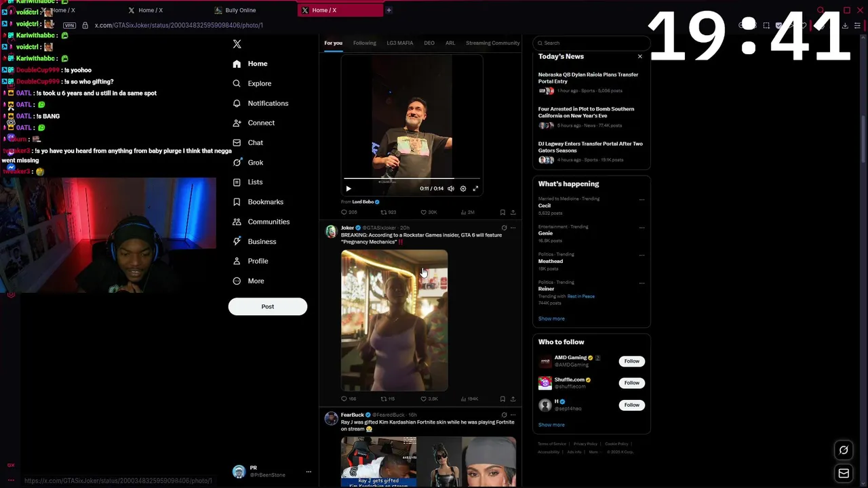
Task: Switch to the LG3 MAFIA tab
Action: click(399, 43)
